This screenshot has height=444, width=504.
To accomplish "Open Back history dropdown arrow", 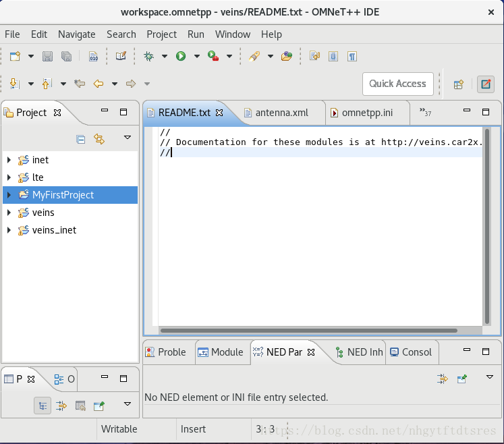I will tap(115, 84).
